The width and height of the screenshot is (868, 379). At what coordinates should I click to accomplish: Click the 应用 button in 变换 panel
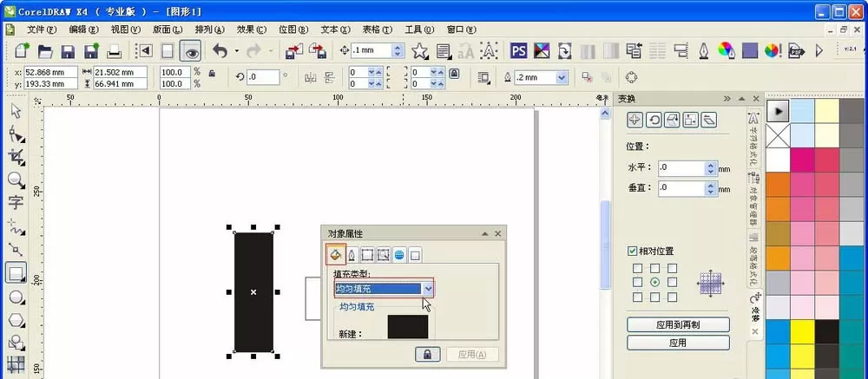click(678, 343)
